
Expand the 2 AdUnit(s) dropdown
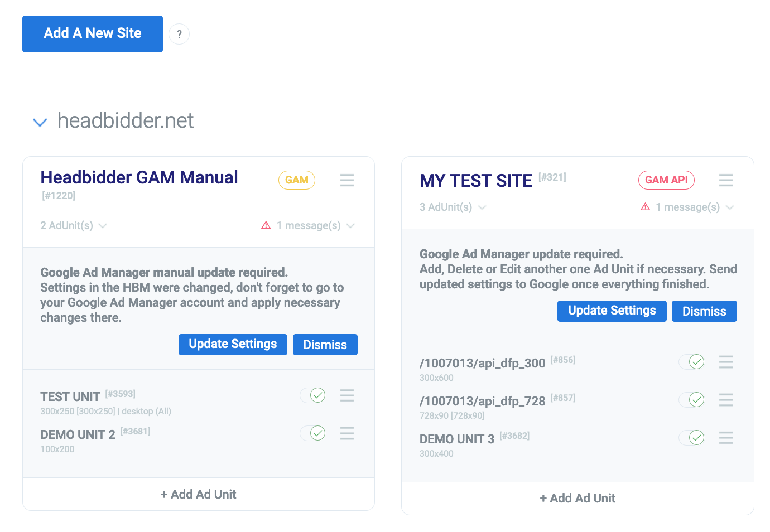tap(74, 226)
